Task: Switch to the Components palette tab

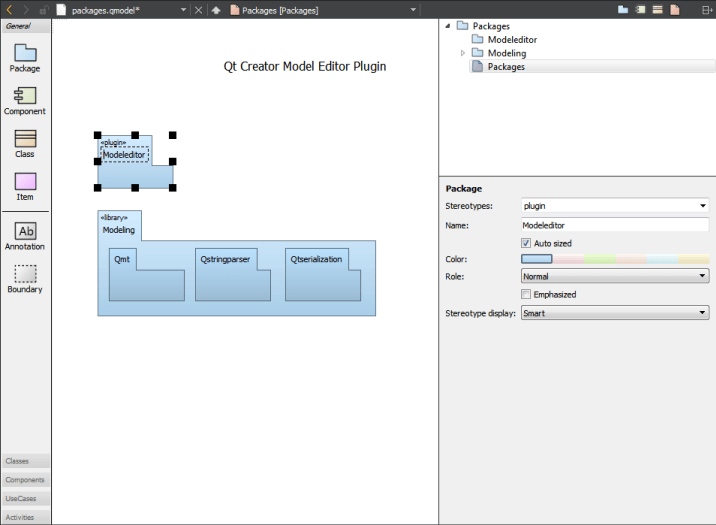Action: (26, 479)
